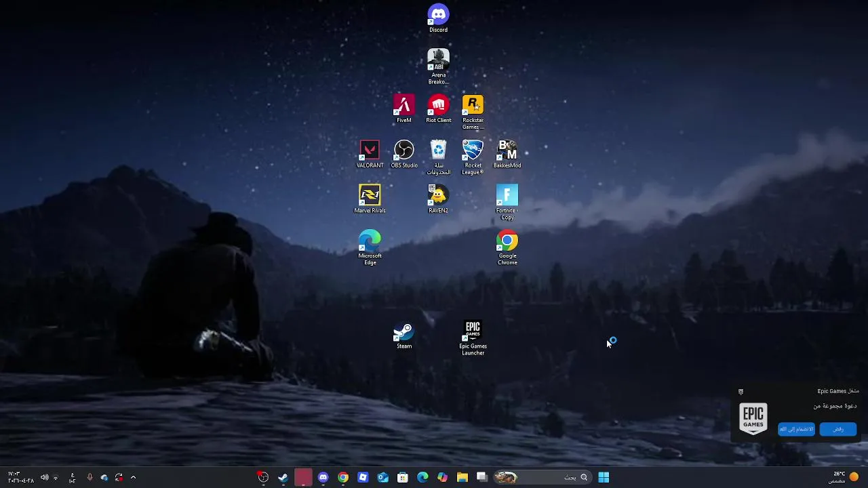Decline the Epic Games party invite
The height and width of the screenshot is (488, 868).
pos(838,429)
